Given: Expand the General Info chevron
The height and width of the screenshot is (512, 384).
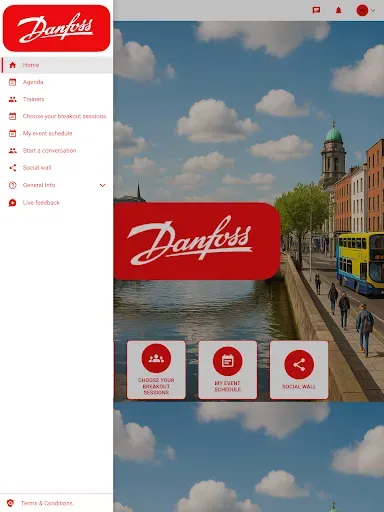Looking at the screenshot, I should [102, 185].
